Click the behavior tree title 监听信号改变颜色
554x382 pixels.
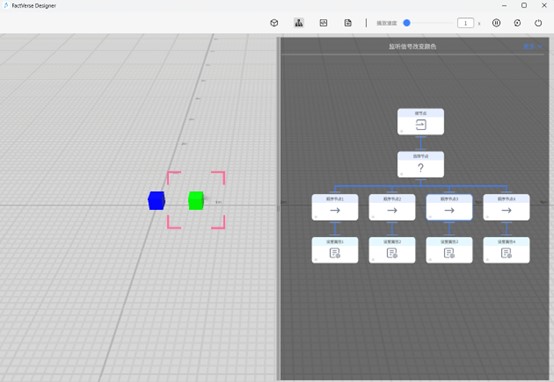(x=412, y=46)
